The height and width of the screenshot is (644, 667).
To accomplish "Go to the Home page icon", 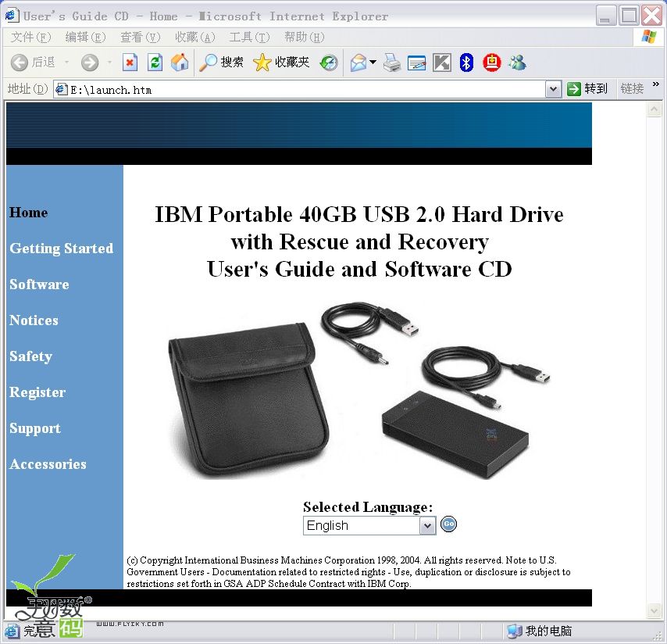I will (180, 63).
